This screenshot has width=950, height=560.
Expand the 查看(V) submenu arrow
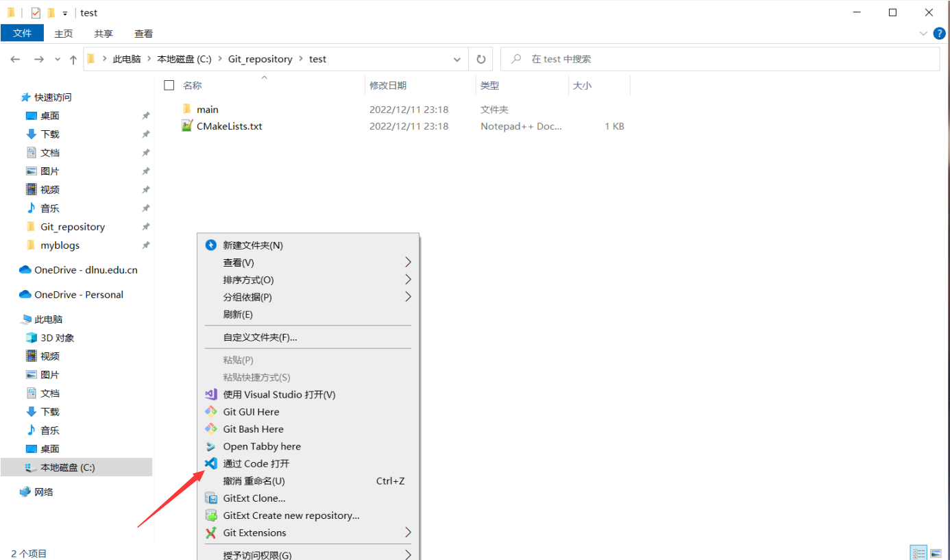tap(408, 263)
